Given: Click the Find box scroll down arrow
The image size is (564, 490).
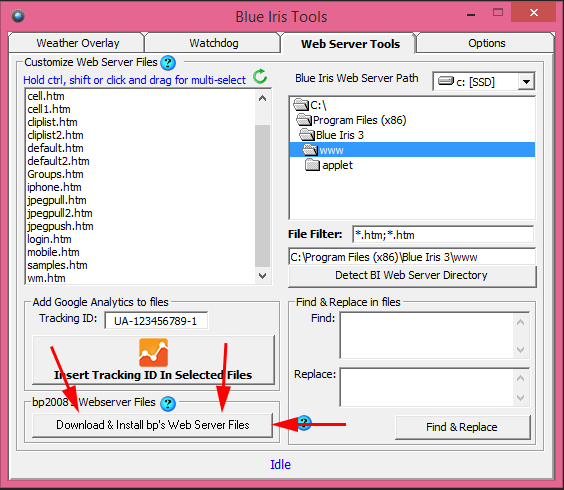Looking at the screenshot, I should coord(520,349).
